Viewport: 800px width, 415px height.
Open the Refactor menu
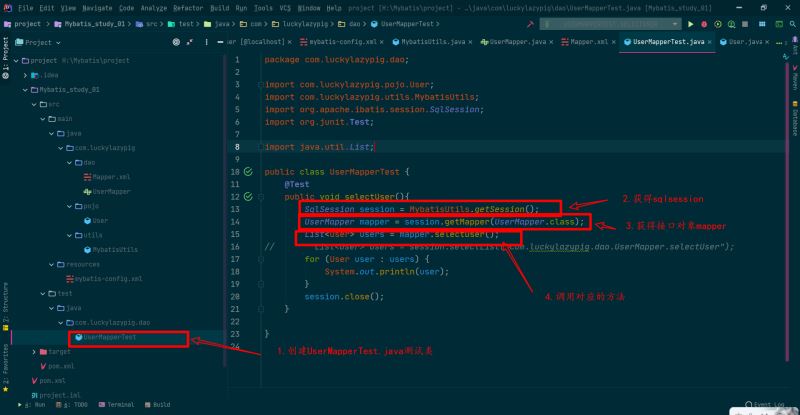pyautogui.click(x=188, y=8)
